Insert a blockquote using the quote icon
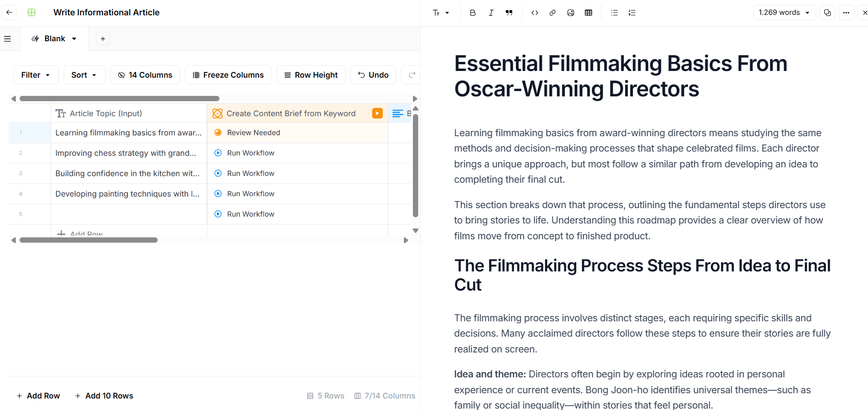868x410 pixels. click(x=509, y=13)
